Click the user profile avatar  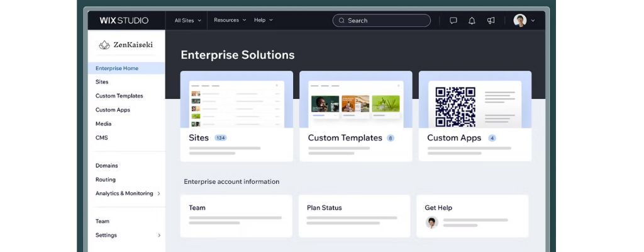[x=519, y=20]
